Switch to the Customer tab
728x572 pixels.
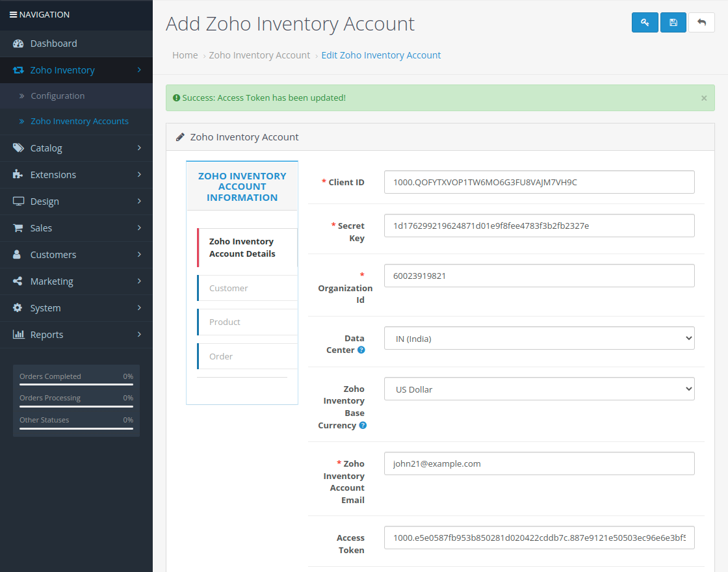[228, 288]
